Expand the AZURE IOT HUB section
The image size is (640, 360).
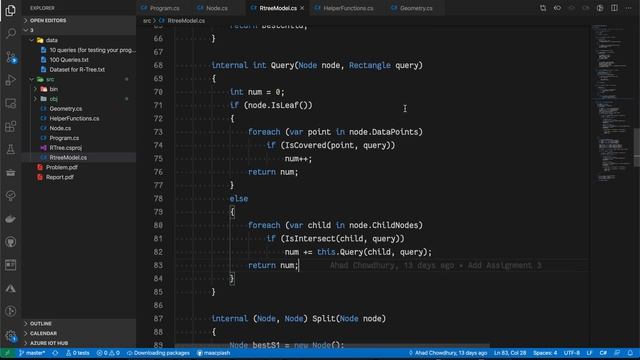coord(79,343)
